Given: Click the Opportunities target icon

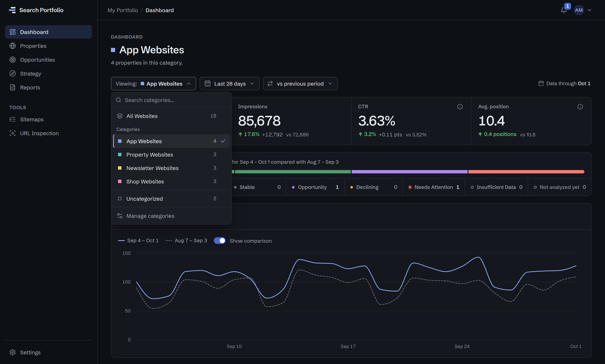Looking at the screenshot, I should [x=13, y=60].
